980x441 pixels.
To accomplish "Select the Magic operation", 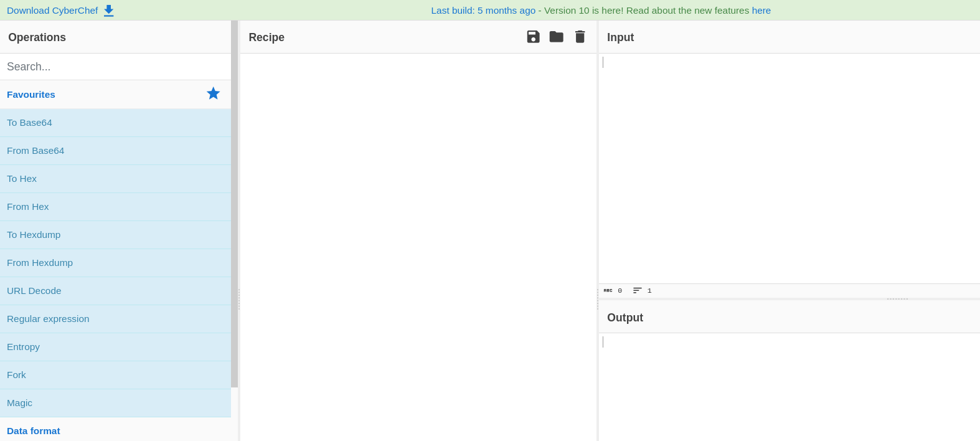I will (115, 403).
